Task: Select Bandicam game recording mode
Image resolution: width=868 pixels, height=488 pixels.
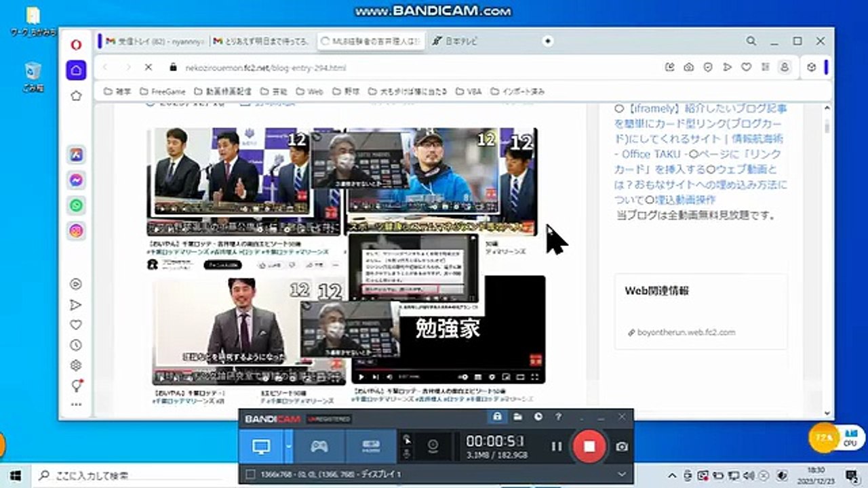Action: point(319,446)
